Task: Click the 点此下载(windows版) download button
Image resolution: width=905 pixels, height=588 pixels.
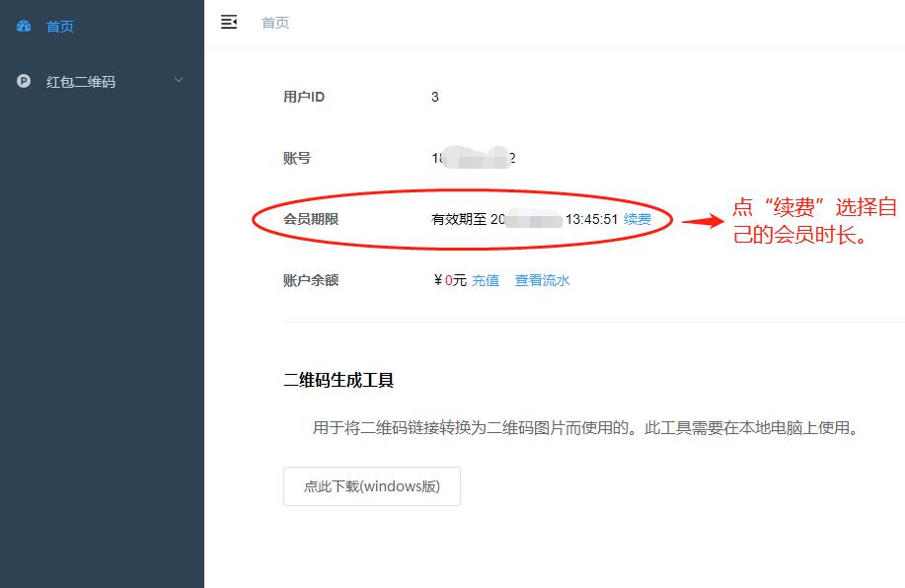Action: (x=371, y=485)
